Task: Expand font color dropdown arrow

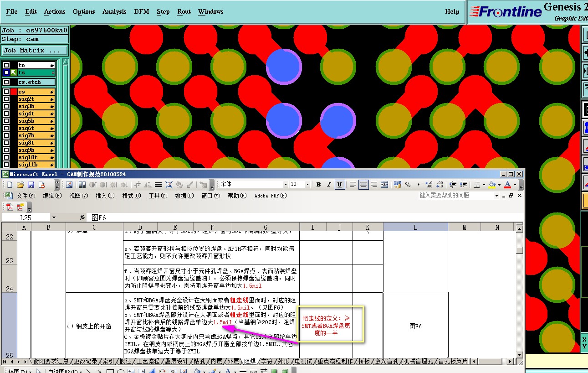Action: click(514, 185)
